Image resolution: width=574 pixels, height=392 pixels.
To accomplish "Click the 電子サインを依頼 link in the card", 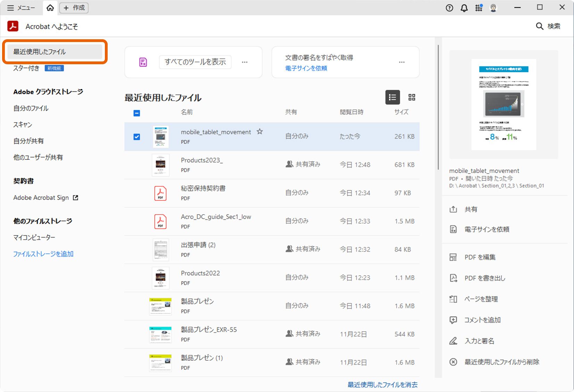I will coord(306,68).
